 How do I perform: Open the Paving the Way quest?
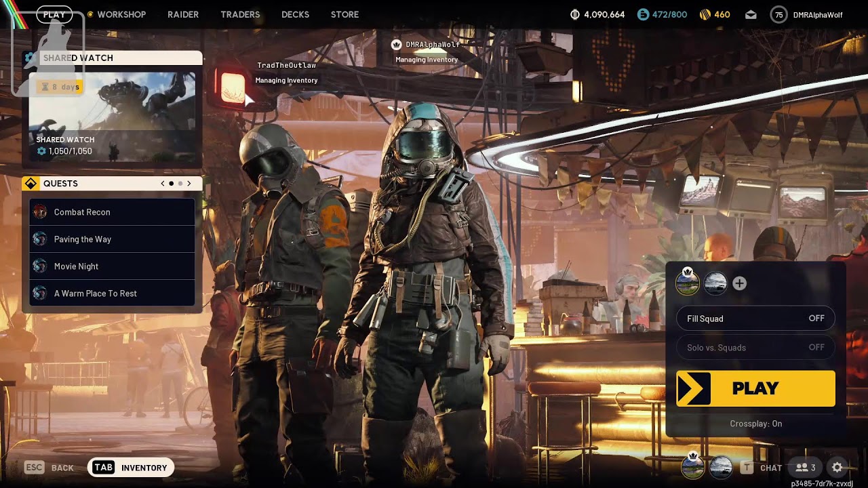pos(113,239)
